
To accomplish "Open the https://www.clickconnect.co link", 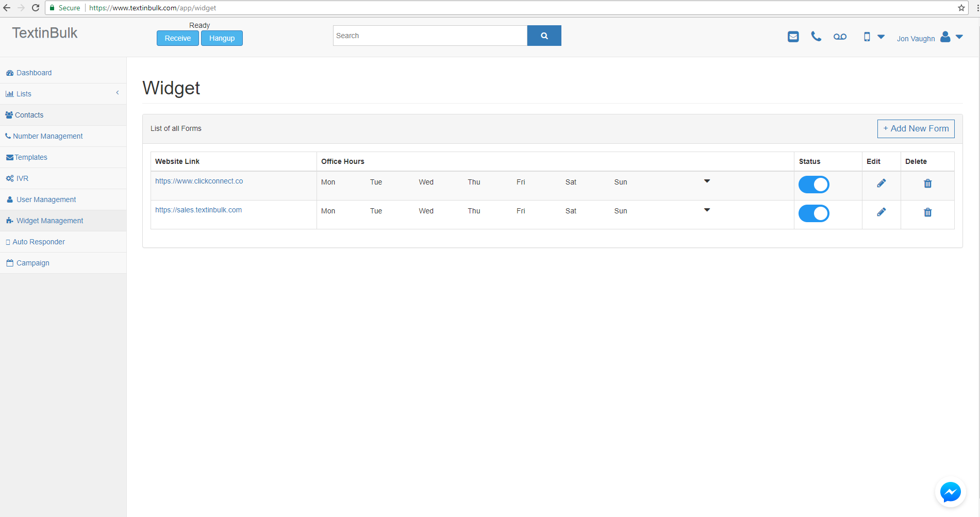I will coord(199,181).
